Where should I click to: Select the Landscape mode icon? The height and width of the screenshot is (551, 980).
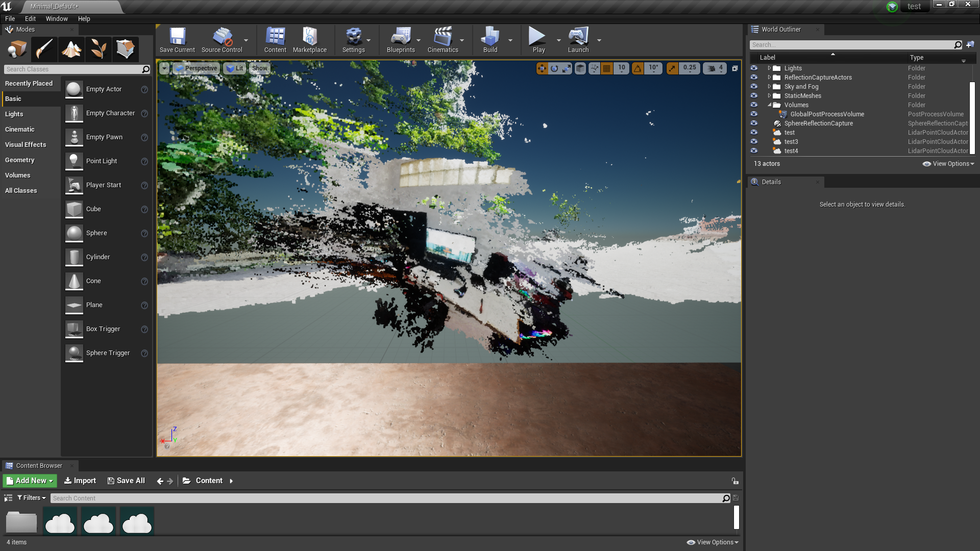pos(71,49)
